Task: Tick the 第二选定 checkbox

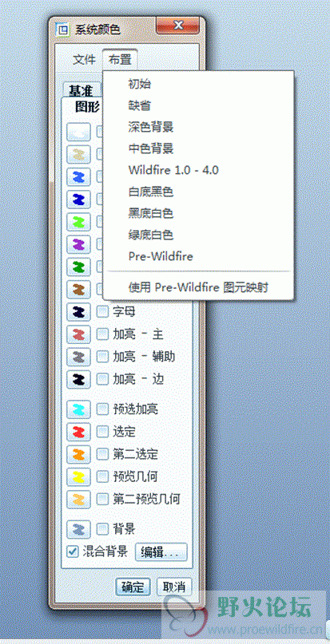Action: click(102, 454)
